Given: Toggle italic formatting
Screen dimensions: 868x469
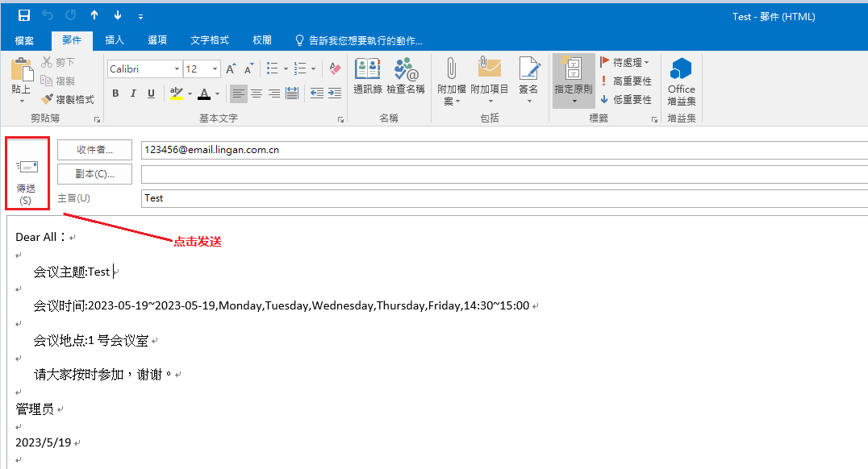Looking at the screenshot, I should (133, 93).
